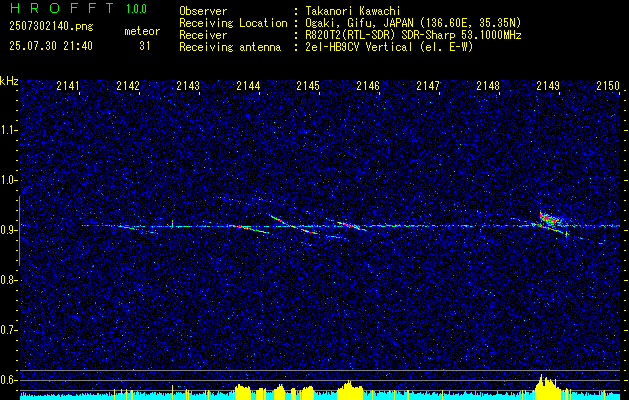Click the 2146 time axis label
Viewport: 629px width, 400px height.
368,85
